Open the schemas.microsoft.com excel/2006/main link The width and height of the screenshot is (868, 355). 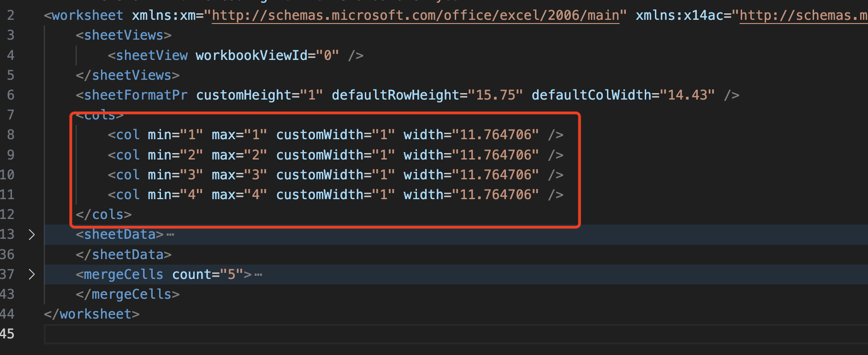coord(416,16)
